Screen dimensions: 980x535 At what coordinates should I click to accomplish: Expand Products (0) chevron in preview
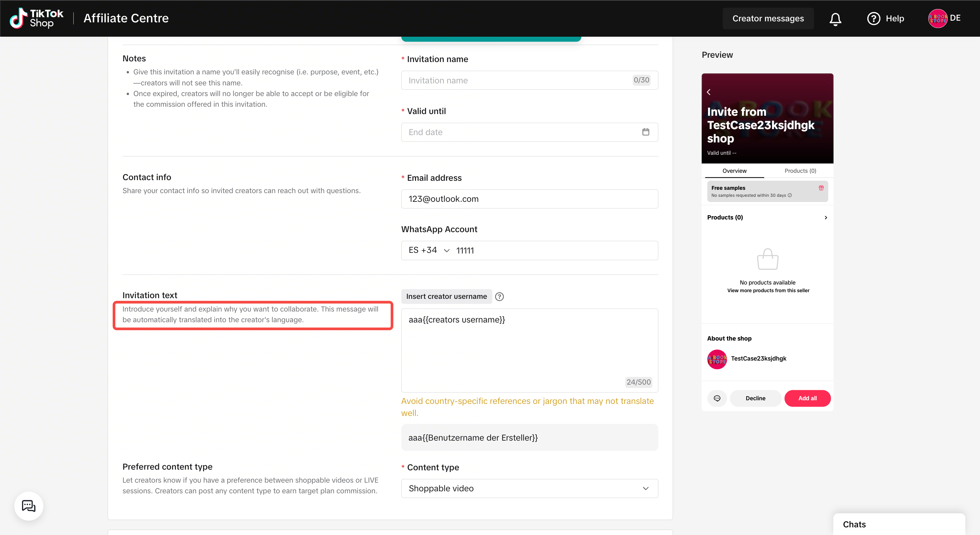(x=826, y=217)
